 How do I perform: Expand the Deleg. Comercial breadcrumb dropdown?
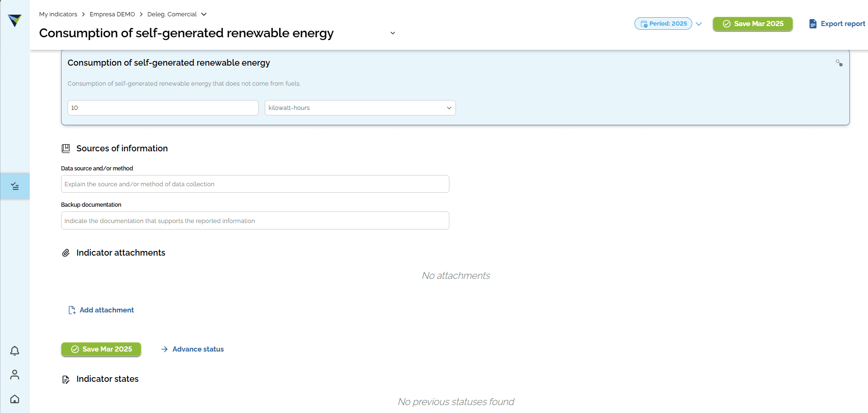click(204, 14)
